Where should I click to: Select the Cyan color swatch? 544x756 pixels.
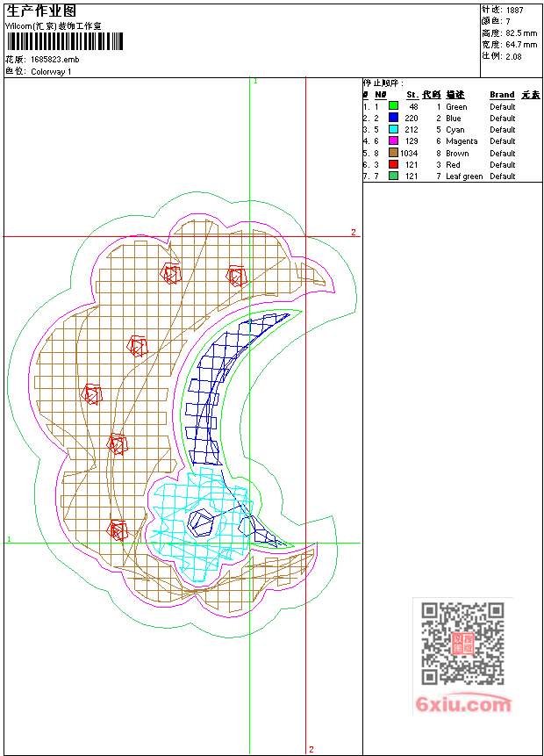tap(393, 129)
